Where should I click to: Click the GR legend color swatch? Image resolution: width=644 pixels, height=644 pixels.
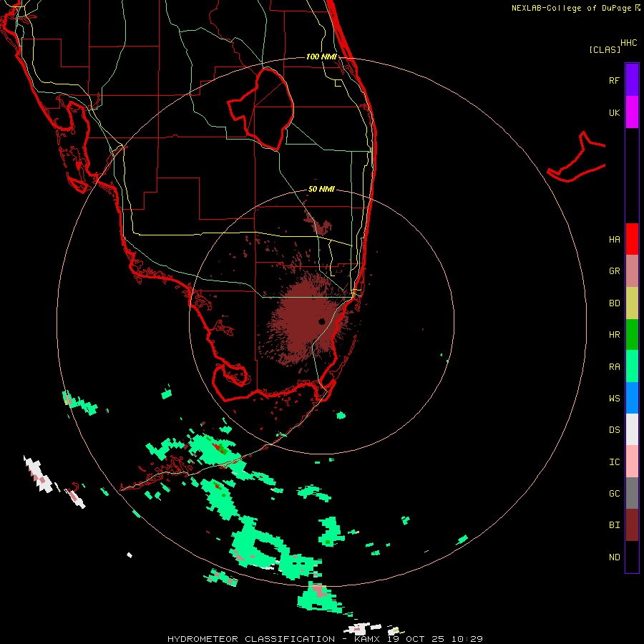(x=632, y=270)
